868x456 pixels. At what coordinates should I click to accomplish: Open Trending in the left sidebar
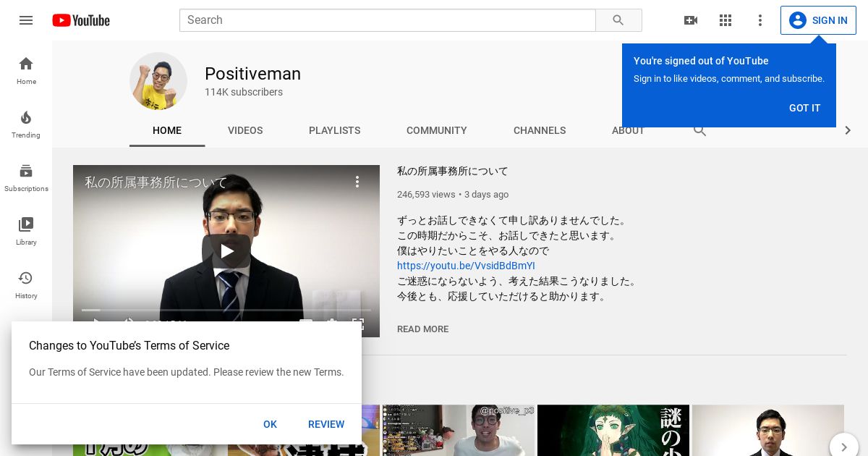pyautogui.click(x=26, y=124)
